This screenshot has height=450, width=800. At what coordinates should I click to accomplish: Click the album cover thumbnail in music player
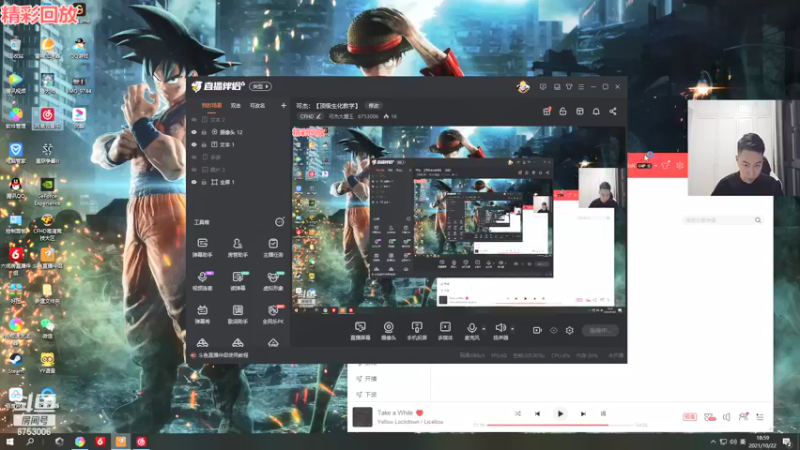coord(362,417)
